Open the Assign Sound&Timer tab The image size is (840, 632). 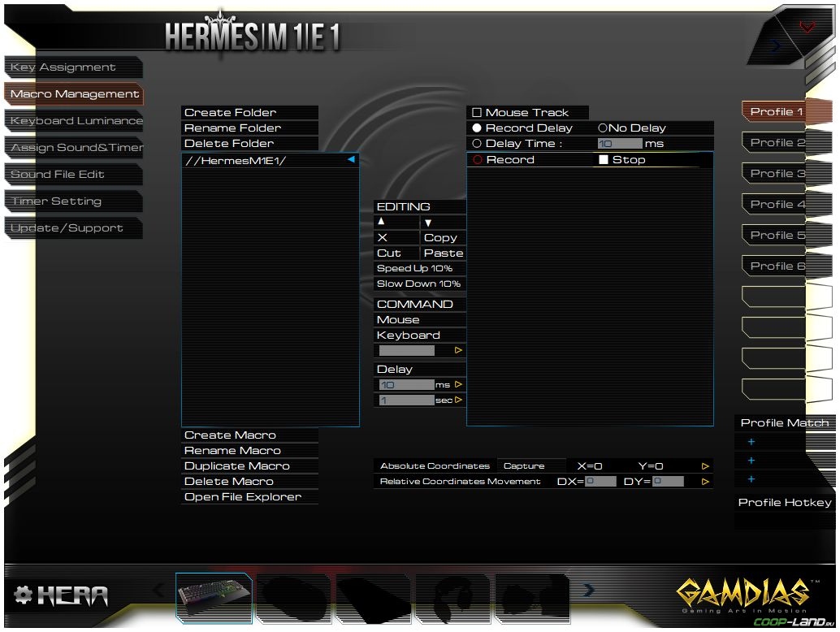click(x=73, y=148)
